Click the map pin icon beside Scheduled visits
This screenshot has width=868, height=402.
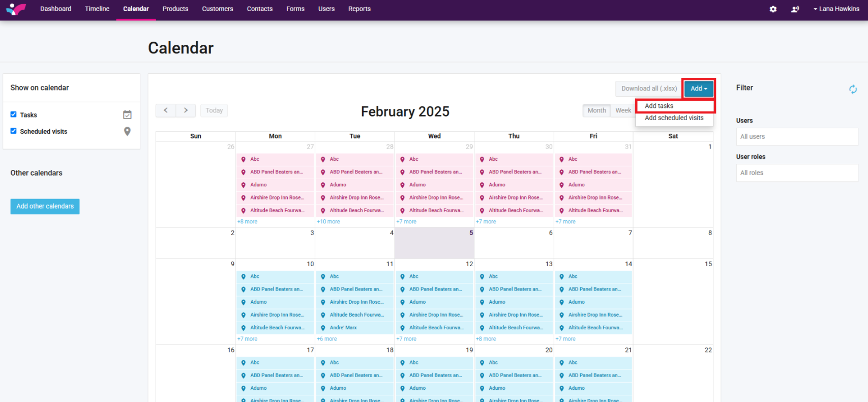[127, 131]
